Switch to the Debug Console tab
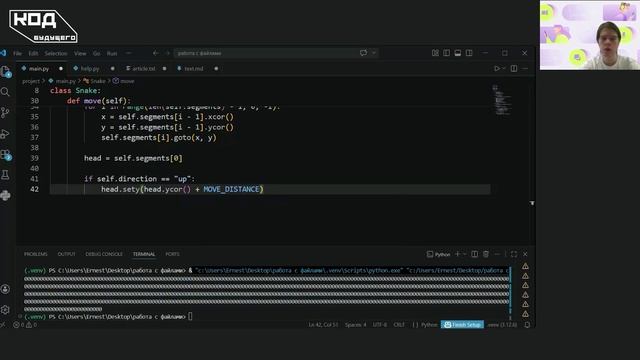This screenshot has width=640, height=360. 104,254
